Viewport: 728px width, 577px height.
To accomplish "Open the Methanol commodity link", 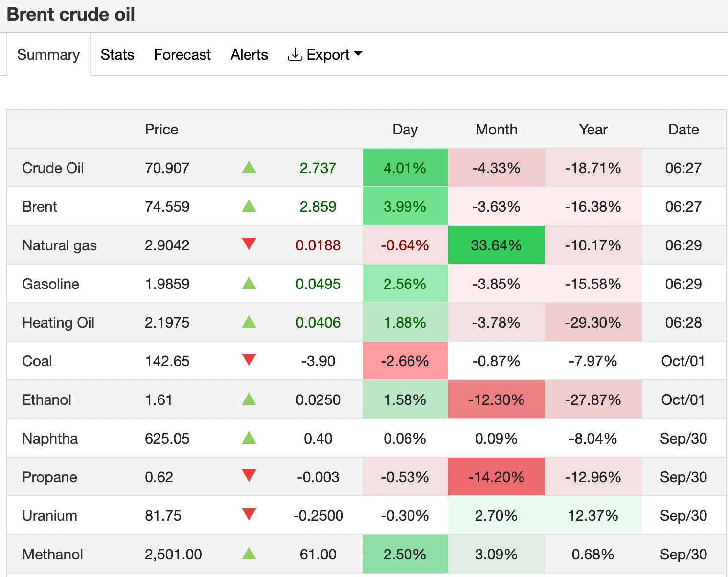I will click(53, 555).
